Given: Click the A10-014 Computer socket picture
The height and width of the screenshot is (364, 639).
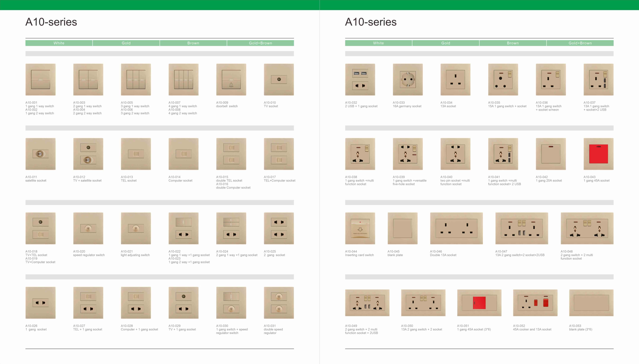Looking at the screenshot, I should (x=183, y=154).
